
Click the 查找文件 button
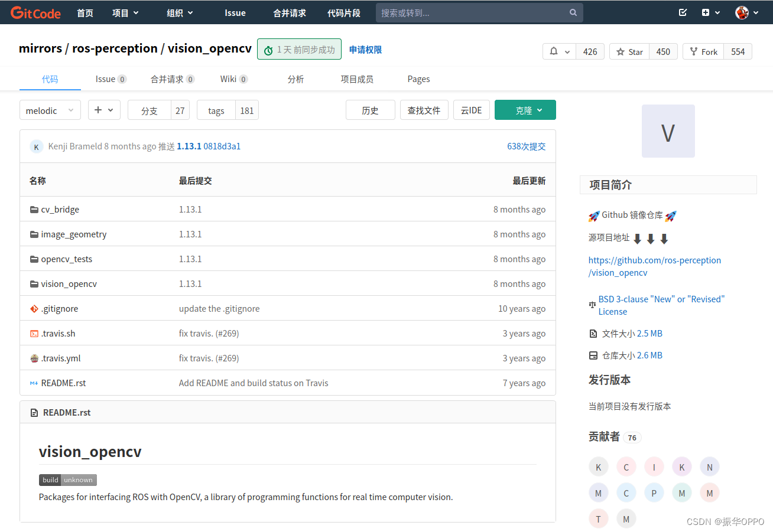click(x=424, y=110)
